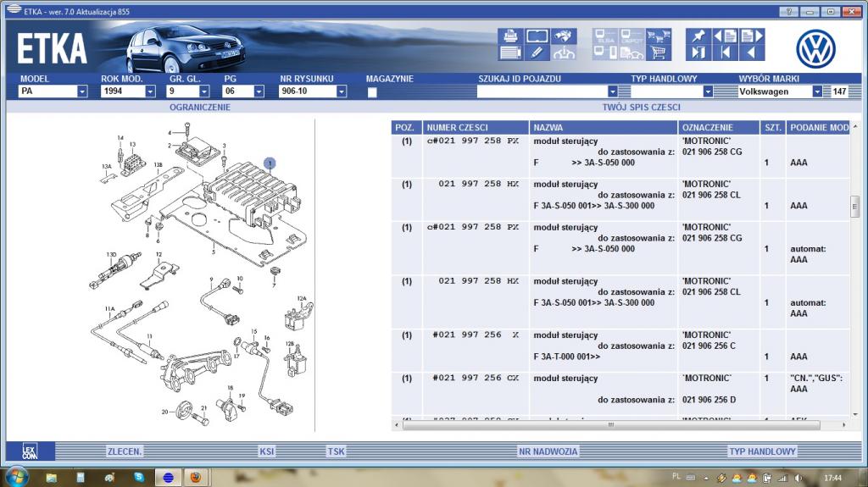Open search using the binoculars icon
The width and height of the screenshot is (868, 487).
click(563, 36)
